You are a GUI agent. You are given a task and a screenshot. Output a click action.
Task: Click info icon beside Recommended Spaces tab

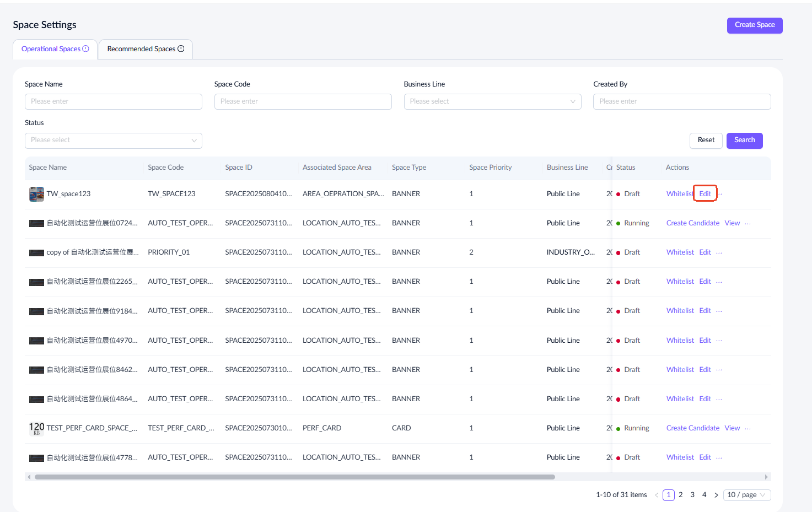coord(181,48)
